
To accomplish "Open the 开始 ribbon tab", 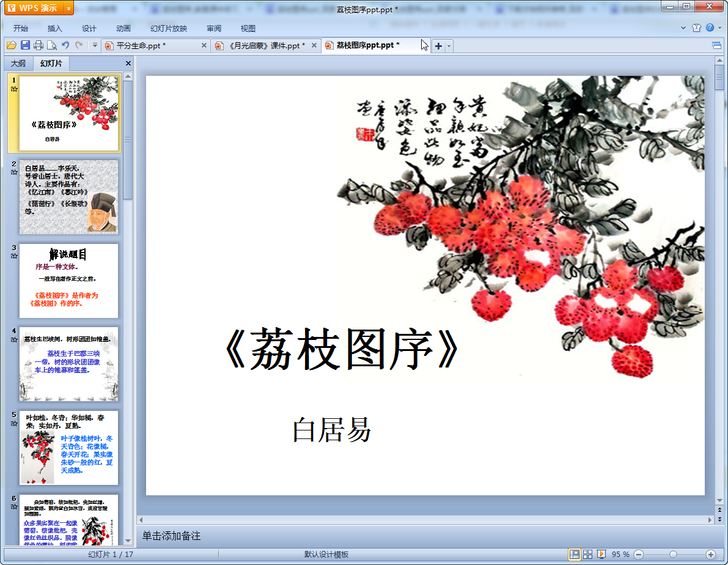I will (x=20, y=28).
